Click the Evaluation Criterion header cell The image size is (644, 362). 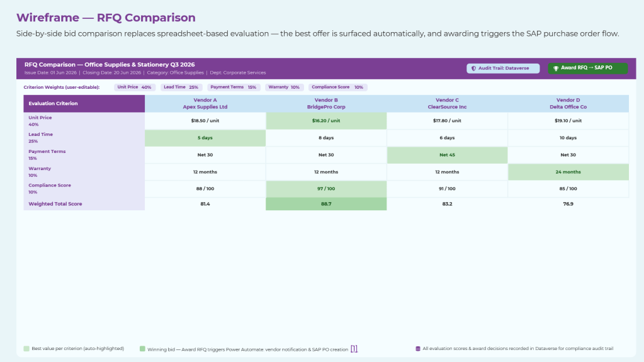tap(84, 103)
